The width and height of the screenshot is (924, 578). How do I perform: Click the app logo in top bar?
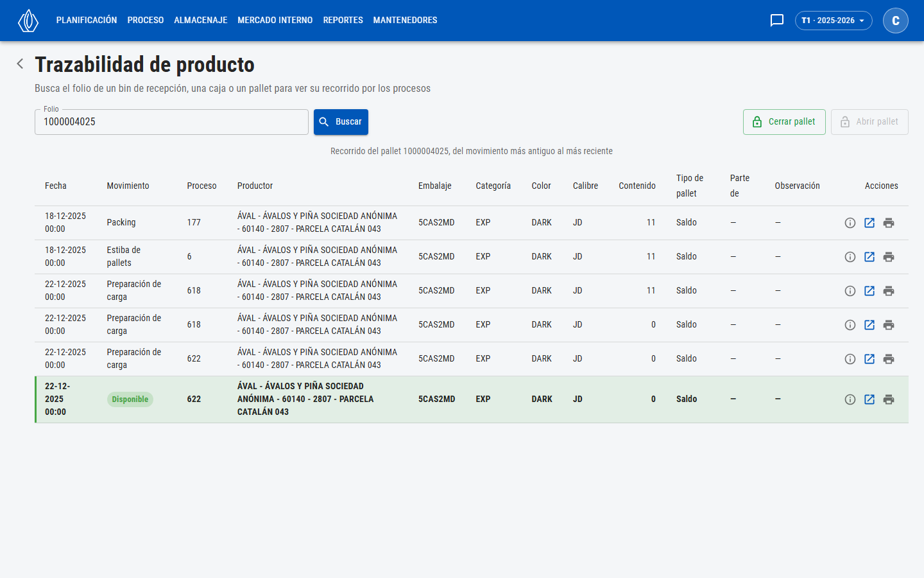click(x=28, y=21)
